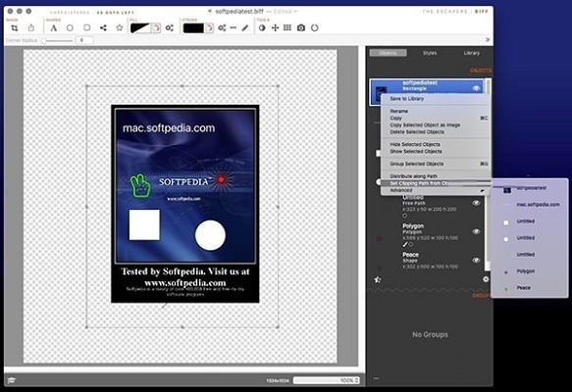The height and width of the screenshot is (392, 572).
Task: Click the Corner Radius value field
Action: (84, 40)
